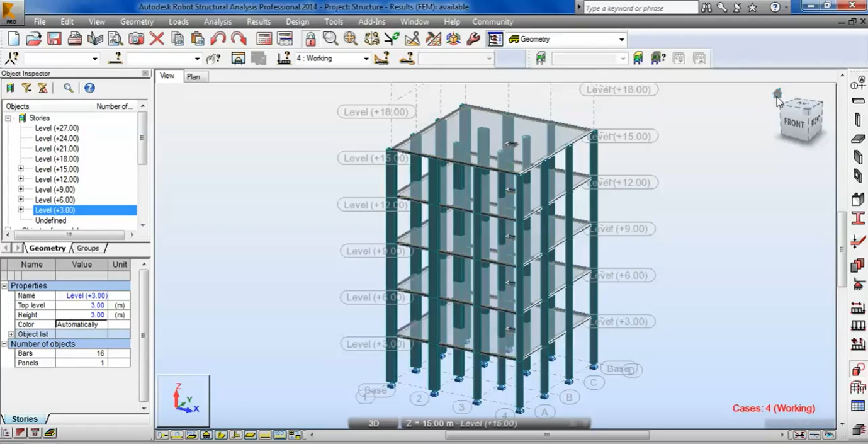868x444 pixels.
Task: Click the screen capture camera icon
Action: 136,39
